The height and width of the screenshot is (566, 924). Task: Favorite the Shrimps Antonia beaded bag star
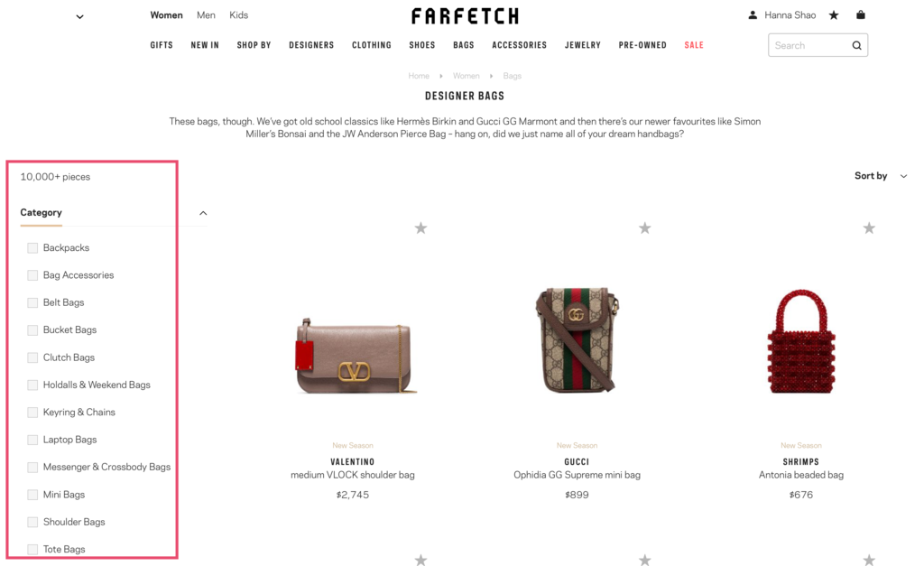point(869,227)
